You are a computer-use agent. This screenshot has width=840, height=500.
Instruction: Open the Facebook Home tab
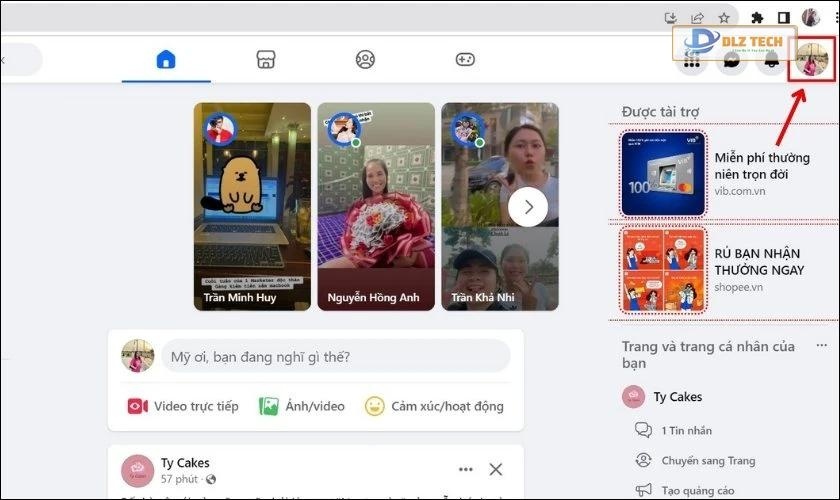[x=166, y=59]
